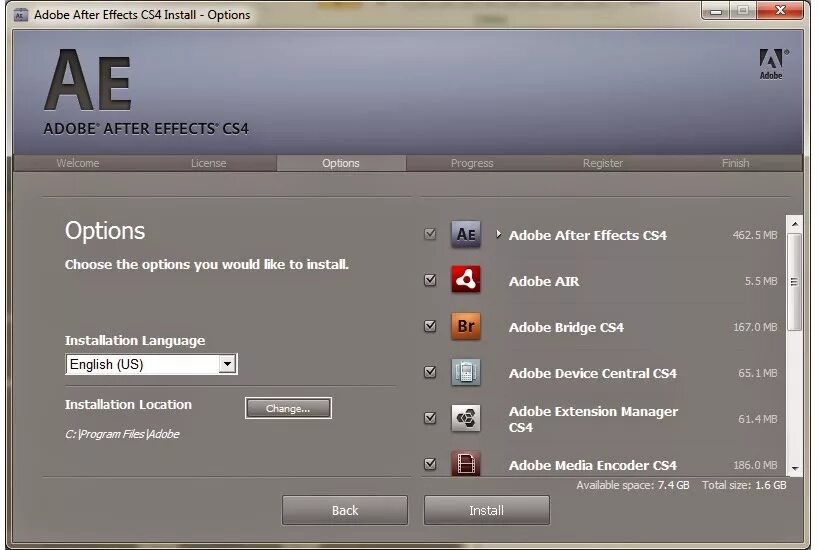Image resolution: width=819 pixels, height=550 pixels.
Task: Click the component list scrollbar thumb
Action: [x=794, y=282]
